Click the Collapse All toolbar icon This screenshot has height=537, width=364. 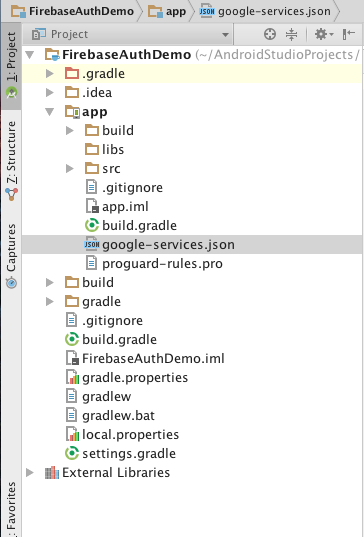click(291, 34)
